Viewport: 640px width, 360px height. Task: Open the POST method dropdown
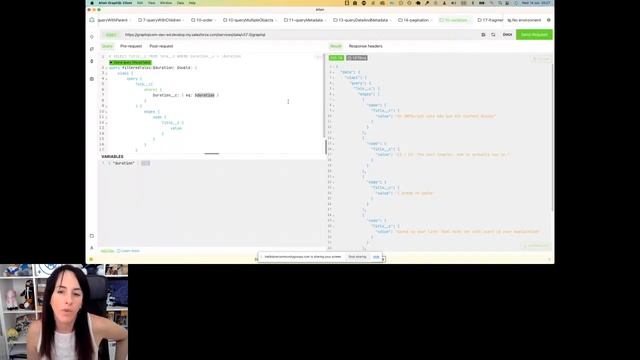click(x=111, y=35)
